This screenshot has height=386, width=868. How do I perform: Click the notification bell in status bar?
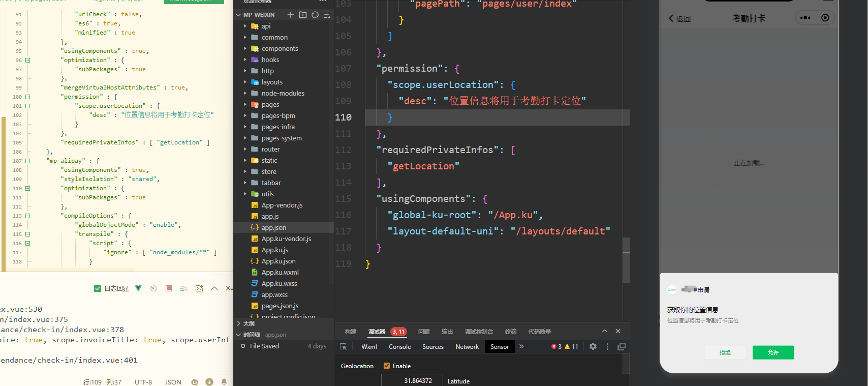224,382
